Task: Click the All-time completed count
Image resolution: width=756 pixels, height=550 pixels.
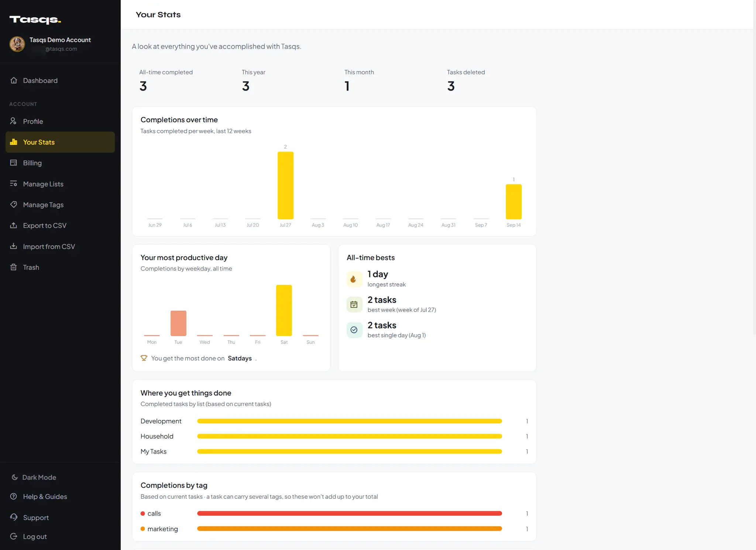Action: 143,86
